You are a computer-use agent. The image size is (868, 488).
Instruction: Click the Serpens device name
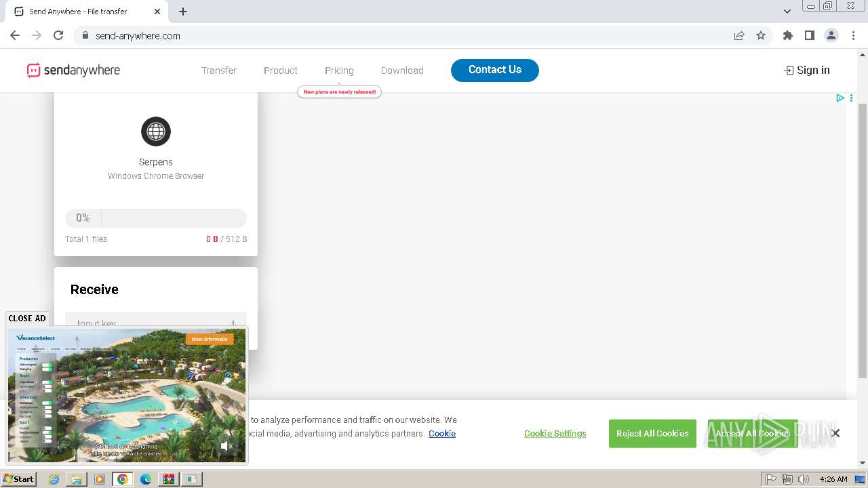click(156, 162)
